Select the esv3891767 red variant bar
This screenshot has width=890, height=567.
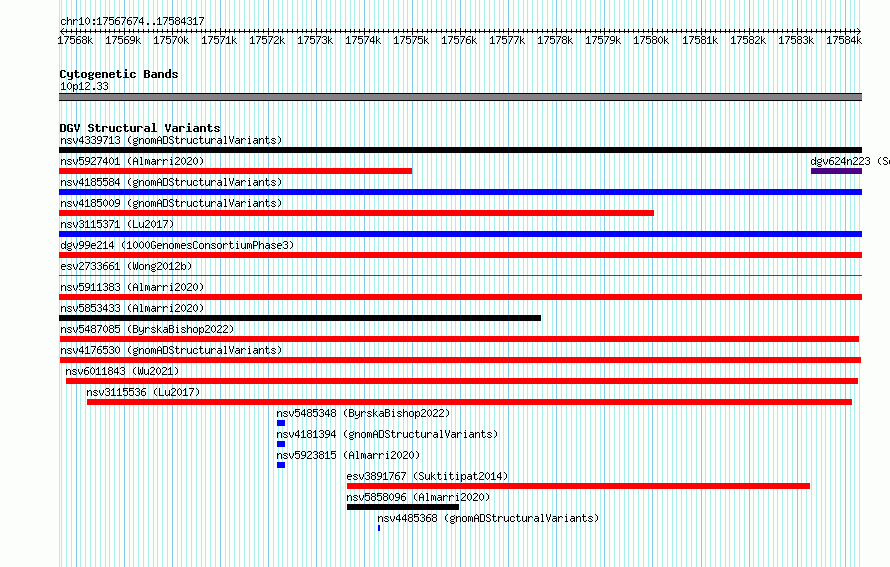click(578, 486)
